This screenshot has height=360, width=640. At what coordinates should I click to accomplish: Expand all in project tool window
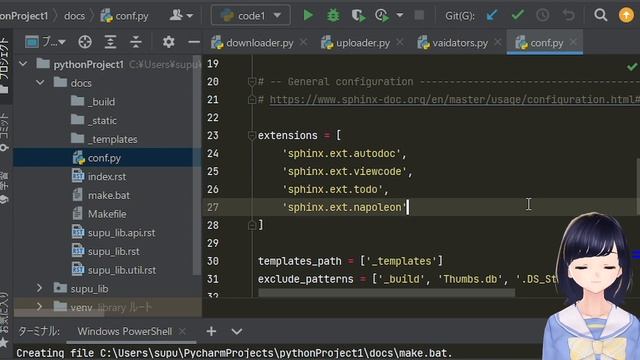click(x=110, y=42)
